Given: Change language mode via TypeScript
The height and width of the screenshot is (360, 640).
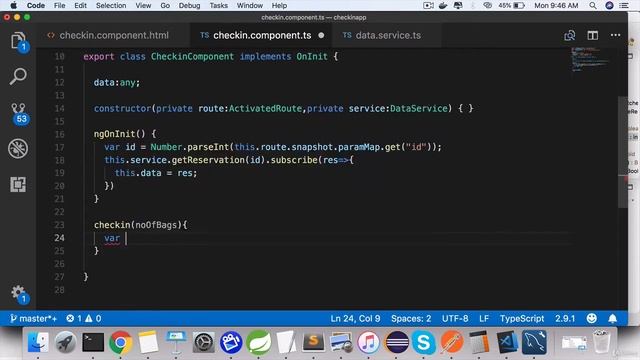Looking at the screenshot, I should click(x=522, y=318).
